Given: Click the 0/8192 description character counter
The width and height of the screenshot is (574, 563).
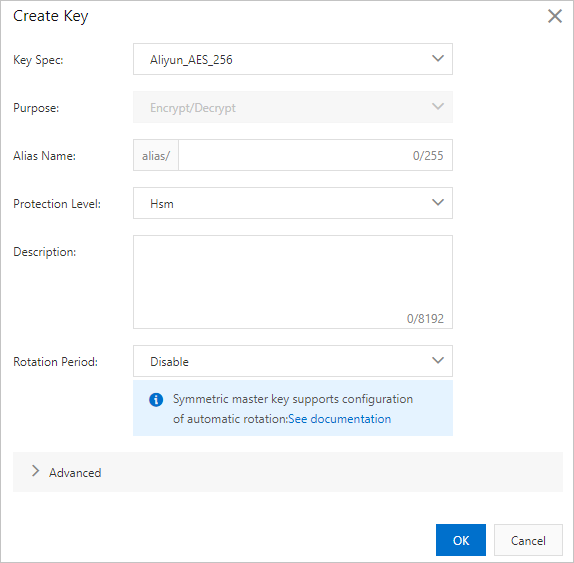Looking at the screenshot, I should coord(425,318).
